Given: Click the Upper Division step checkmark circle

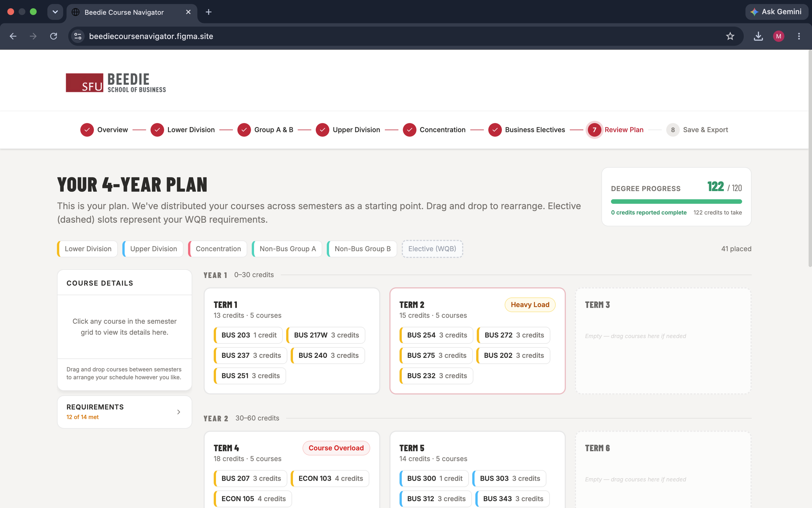Looking at the screenshot, I should 322,130.
